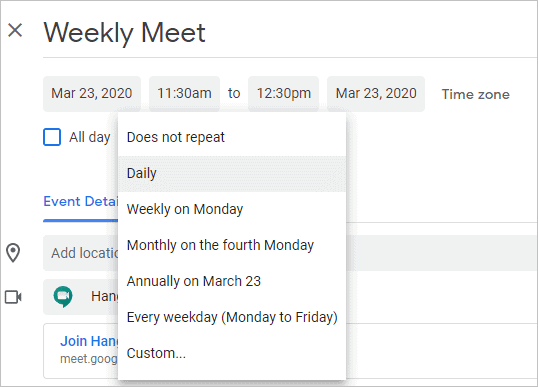This screenshot has width=538, height=387.
Task: Toggle the All day checkbox
Action: coord(52,137)
